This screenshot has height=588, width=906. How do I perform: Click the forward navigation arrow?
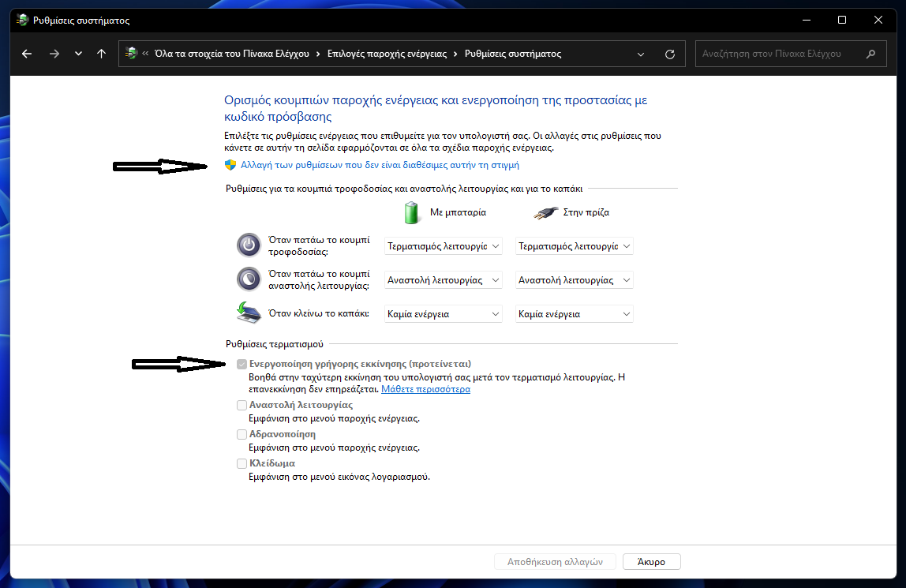point(54,54)
